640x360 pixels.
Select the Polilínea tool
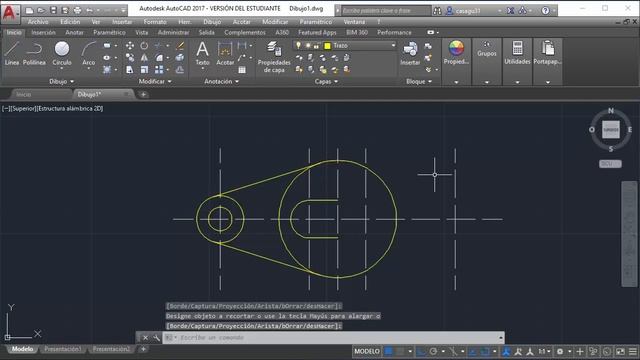34,53
